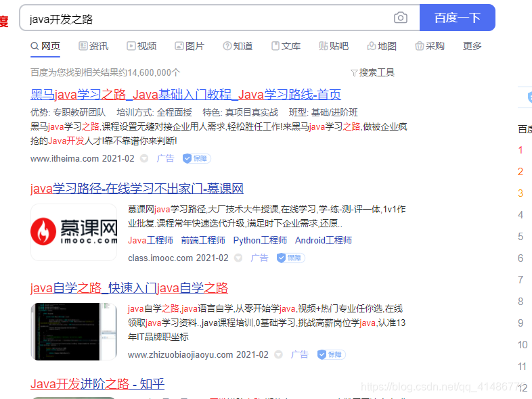Select the 网页 tab
This screenshot has width=532, height=399.
(45, 46)
